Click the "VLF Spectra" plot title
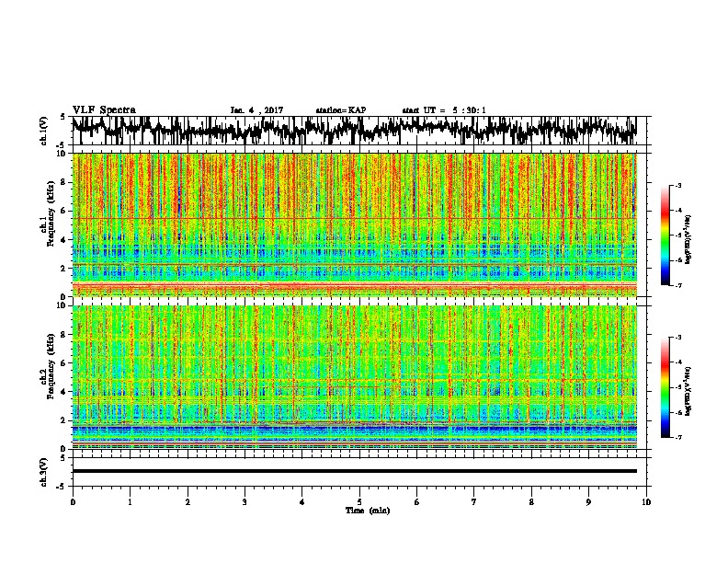Screen dimensions: 728x563 (x=104, y=110)
